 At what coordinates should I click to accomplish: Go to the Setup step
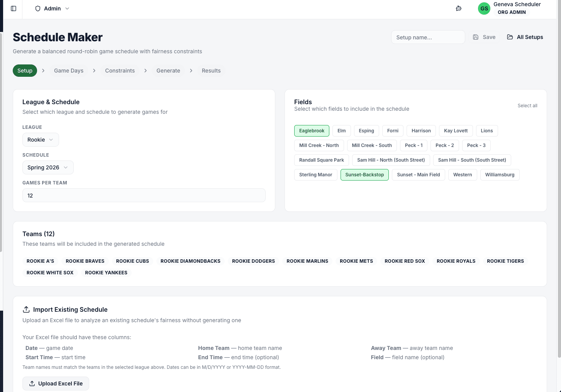click(25, 71)
